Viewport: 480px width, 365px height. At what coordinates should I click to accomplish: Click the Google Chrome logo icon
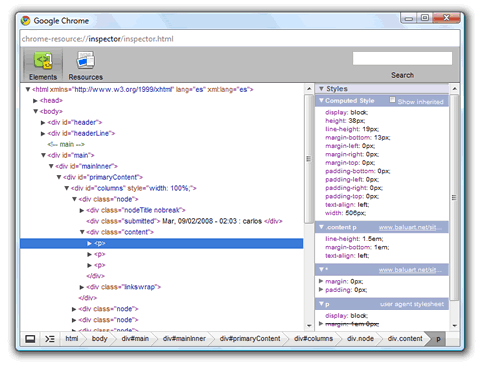[x=25, y=21]
